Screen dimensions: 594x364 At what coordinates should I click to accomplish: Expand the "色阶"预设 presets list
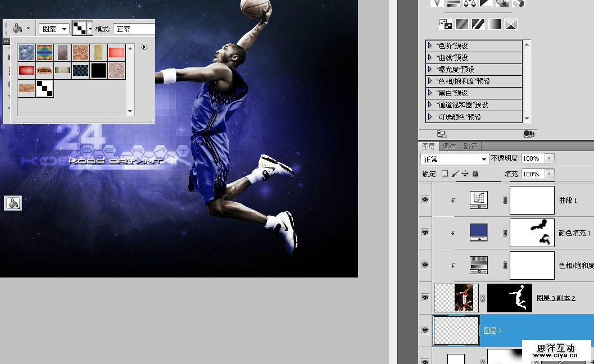click(430, 46)
